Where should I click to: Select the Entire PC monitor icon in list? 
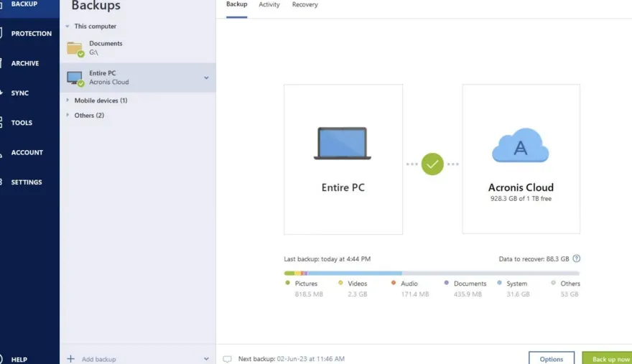click(x=75, y=78)
